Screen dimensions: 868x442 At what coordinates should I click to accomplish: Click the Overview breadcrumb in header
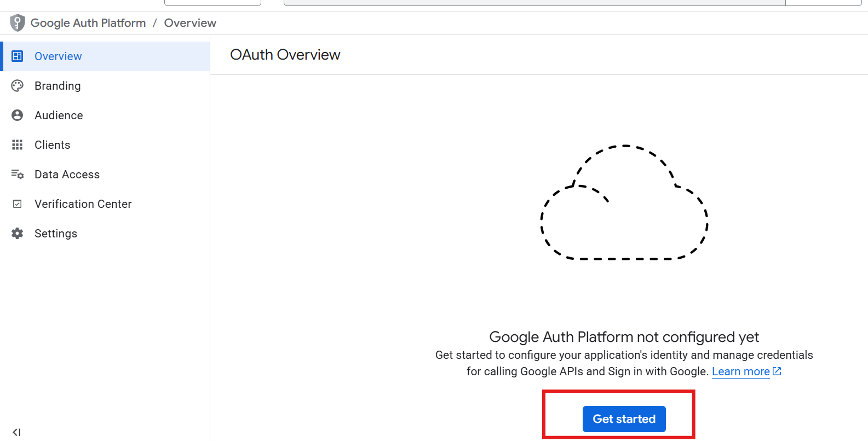click(190, 23)
